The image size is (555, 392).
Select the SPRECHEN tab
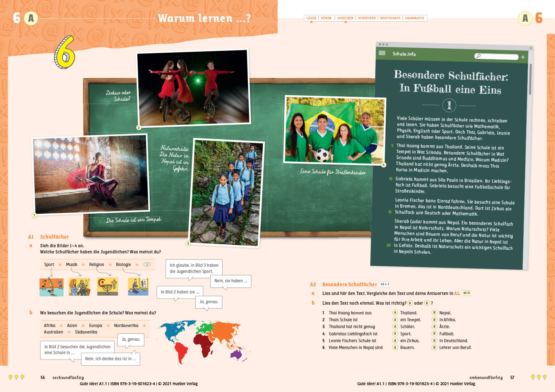[x=345, y=18]
